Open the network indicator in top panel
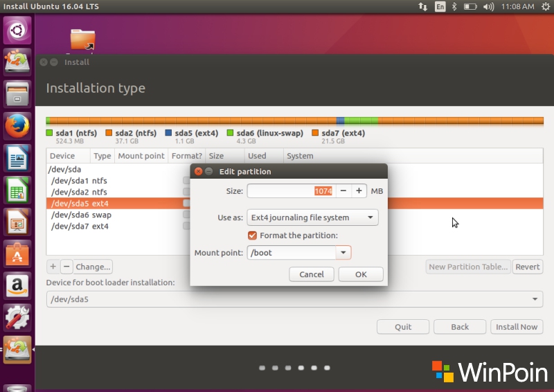Image resolution: width=554 pixels, height=392 pixels. click(x=422, y=6)
